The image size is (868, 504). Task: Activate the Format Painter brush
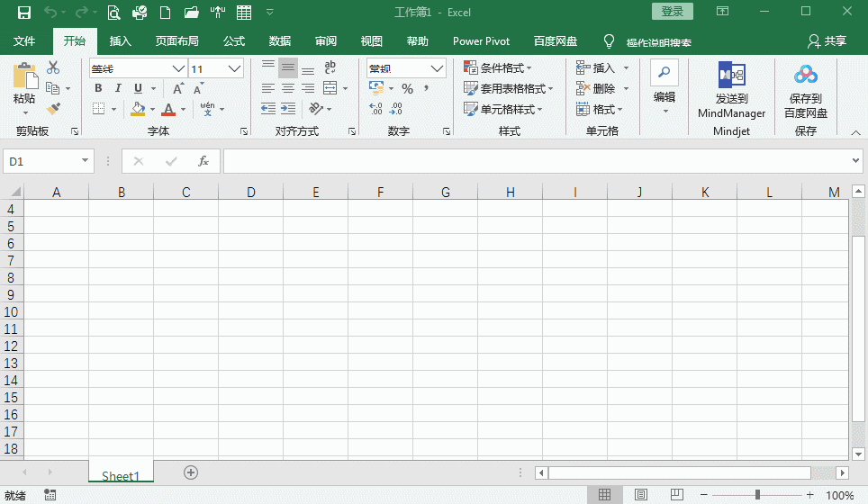tap(53, 108)
